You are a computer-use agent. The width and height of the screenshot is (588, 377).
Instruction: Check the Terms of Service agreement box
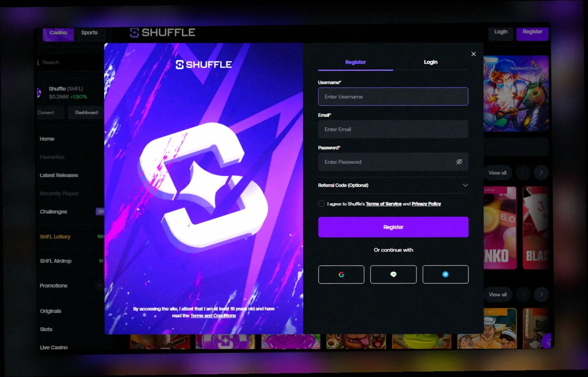[321, 204]
